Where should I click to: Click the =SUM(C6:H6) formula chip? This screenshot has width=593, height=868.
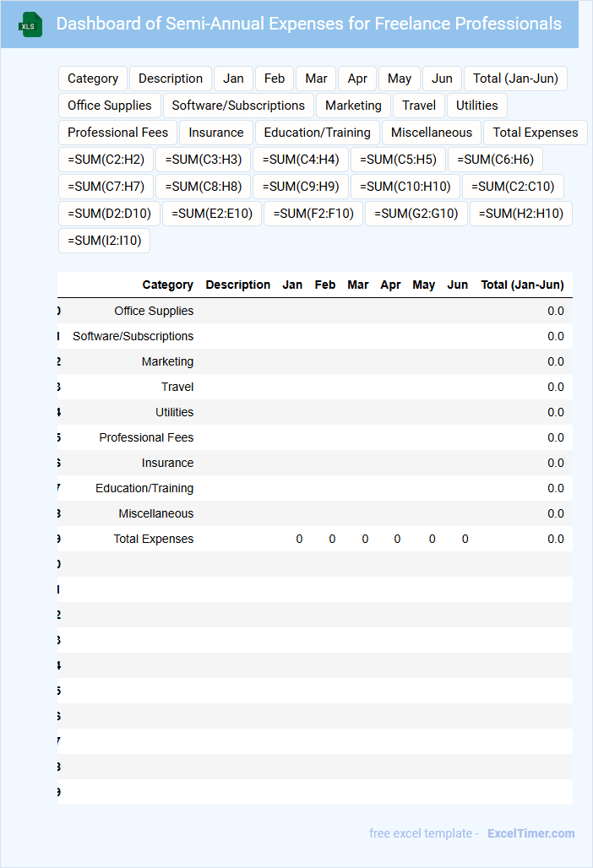click(496, 160)
